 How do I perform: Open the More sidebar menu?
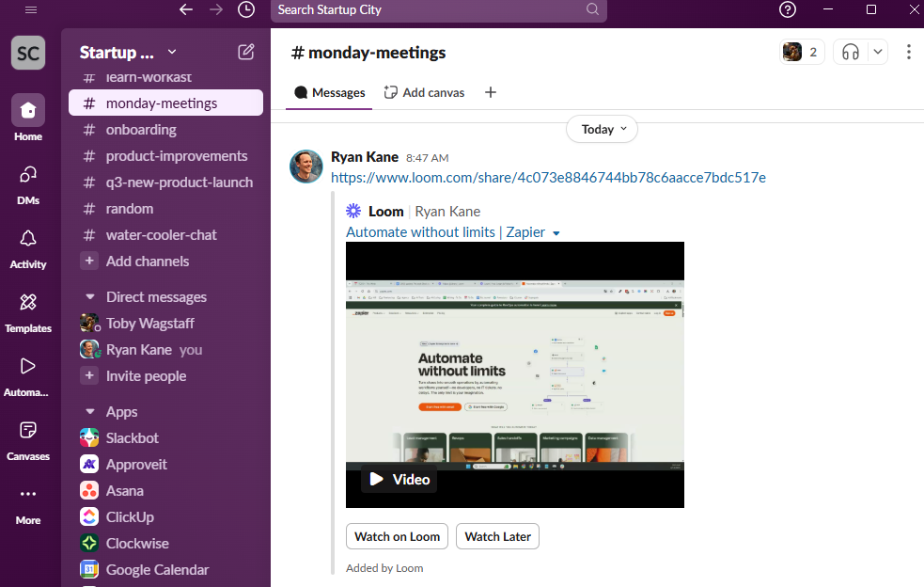[x=28, y=505]
